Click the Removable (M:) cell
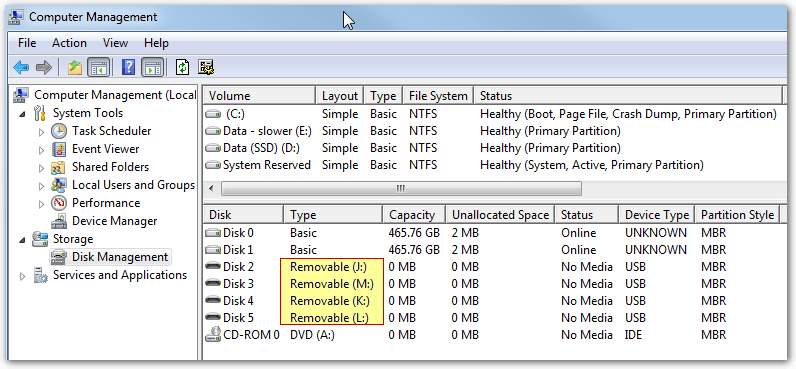This screenshot has width=796, height=369. click(332, 284)
